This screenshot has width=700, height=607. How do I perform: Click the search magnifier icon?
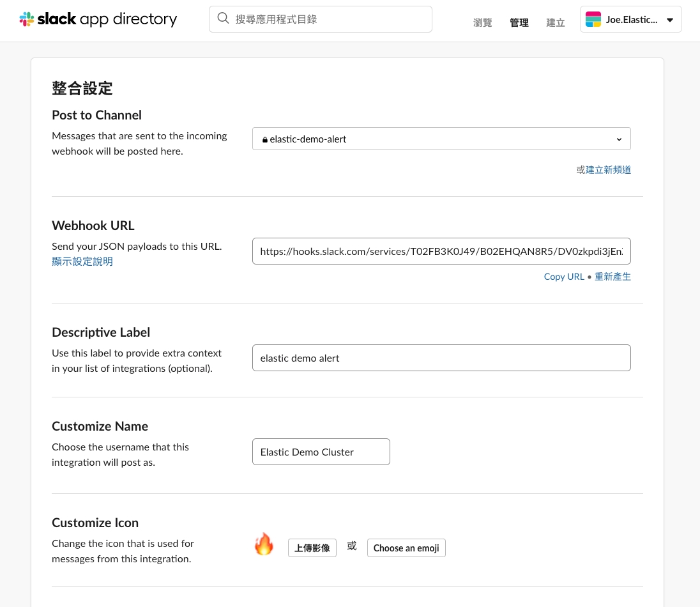click(x=223, y=19)
